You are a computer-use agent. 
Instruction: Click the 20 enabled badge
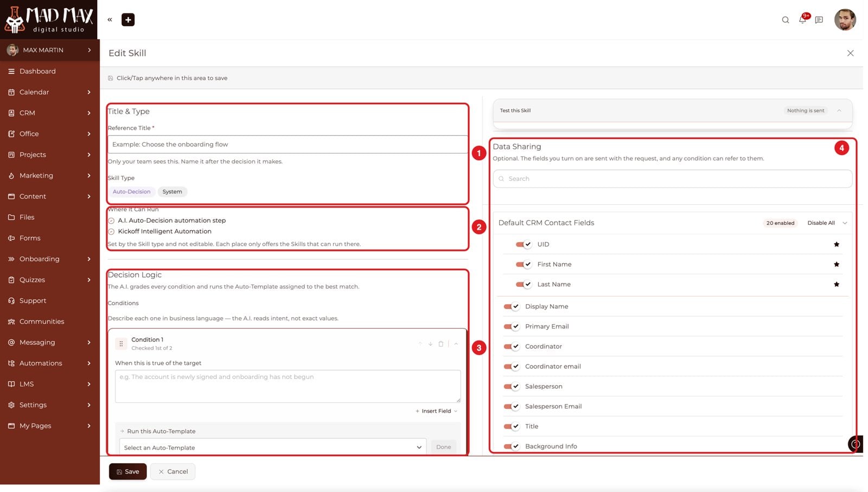[x=780, y=223]
